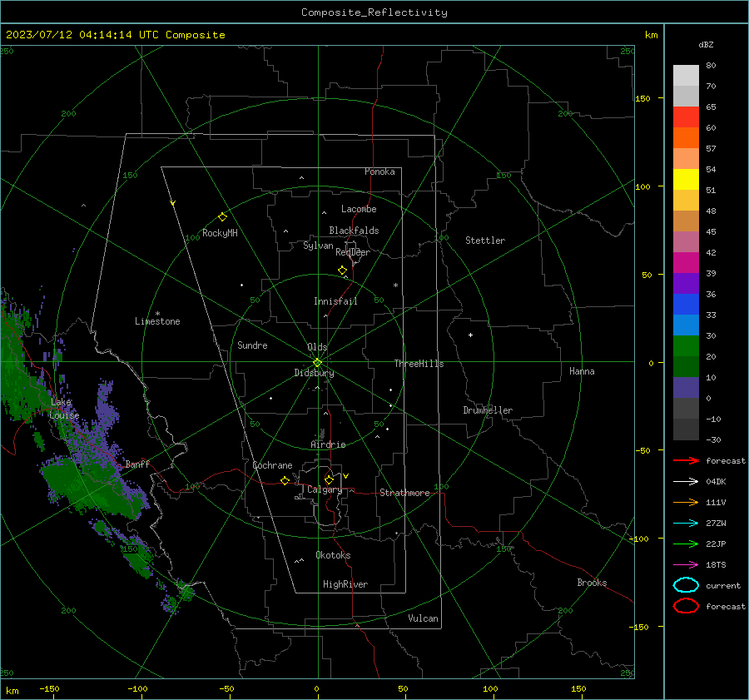Viewport: 749px width, 700px height.
Task: Pick the 80 dBZ light gray swatch
Action: coord(686,76)
